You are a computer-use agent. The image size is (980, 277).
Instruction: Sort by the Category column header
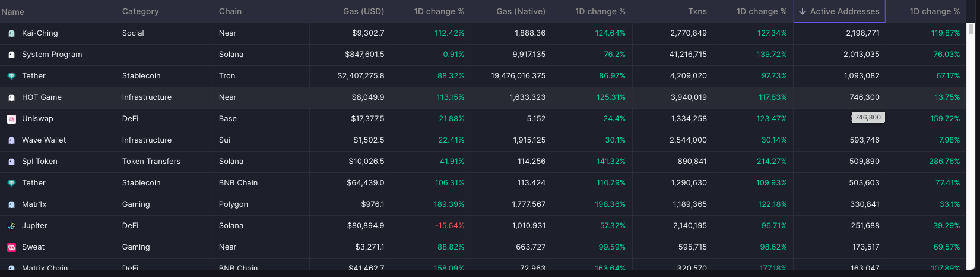(140, 11)
